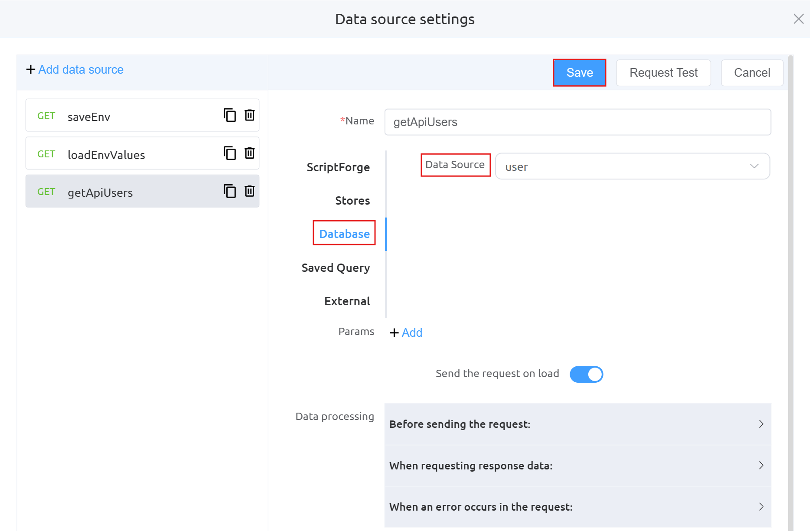812x531 pixels.
Task: Click Add data source link
Action: [81, 70]
